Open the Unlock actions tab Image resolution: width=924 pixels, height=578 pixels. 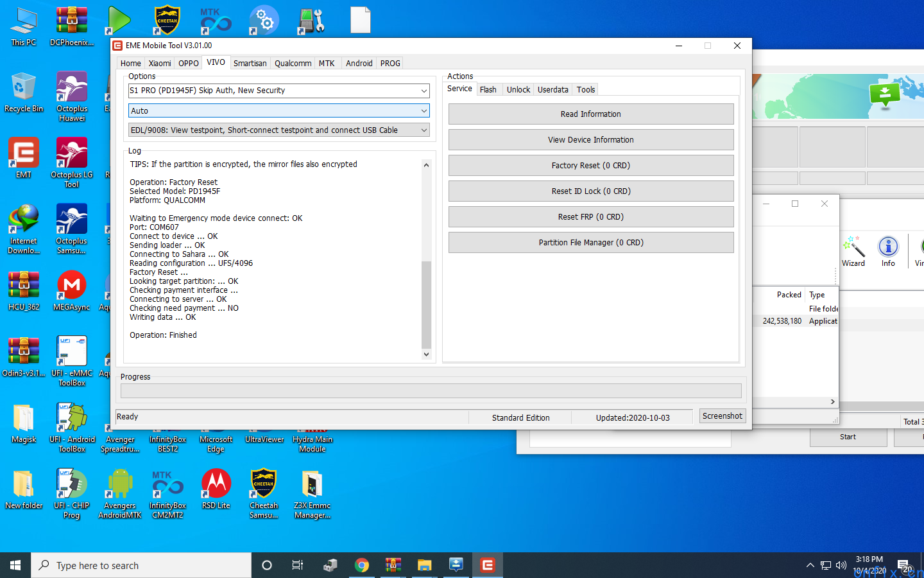518,89
